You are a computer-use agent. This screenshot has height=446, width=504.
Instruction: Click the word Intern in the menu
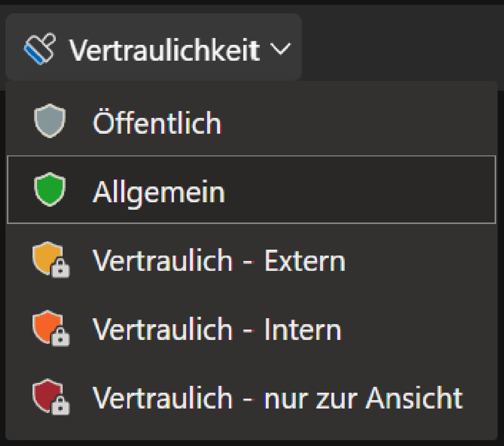click(x=303, y=329)
